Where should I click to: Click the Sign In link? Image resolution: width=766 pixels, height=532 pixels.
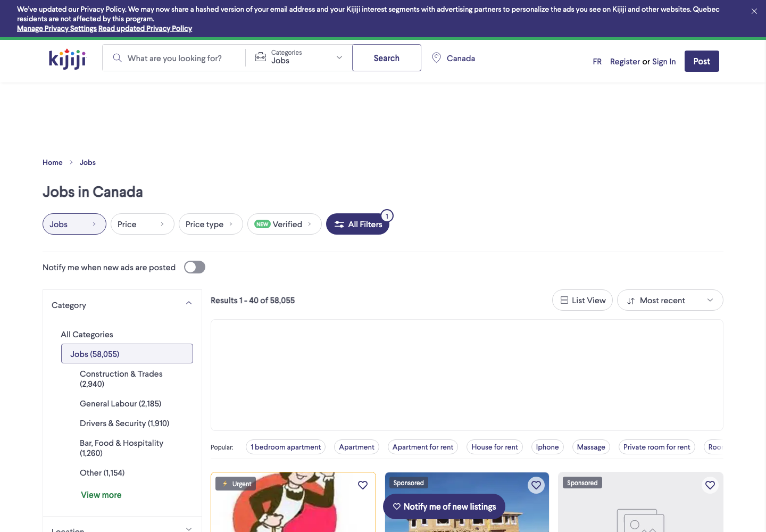pos(664,61)
